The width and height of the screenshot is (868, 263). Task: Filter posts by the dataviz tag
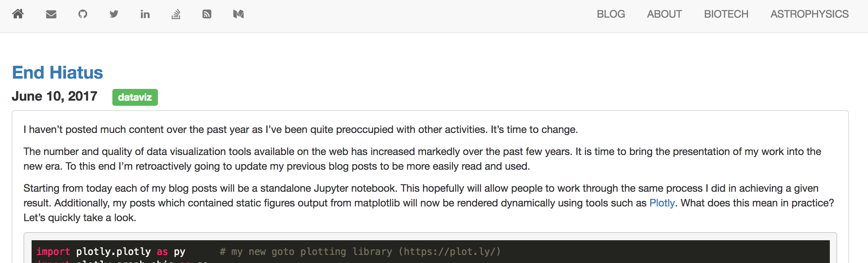pos(135,97)
